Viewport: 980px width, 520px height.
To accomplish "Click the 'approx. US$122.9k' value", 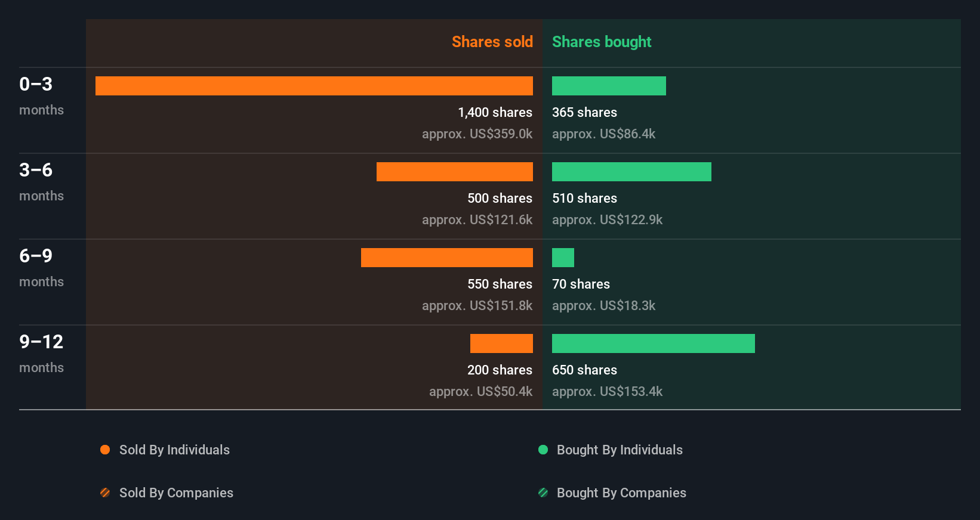I will pyautogui.click(x=607, y=220).
